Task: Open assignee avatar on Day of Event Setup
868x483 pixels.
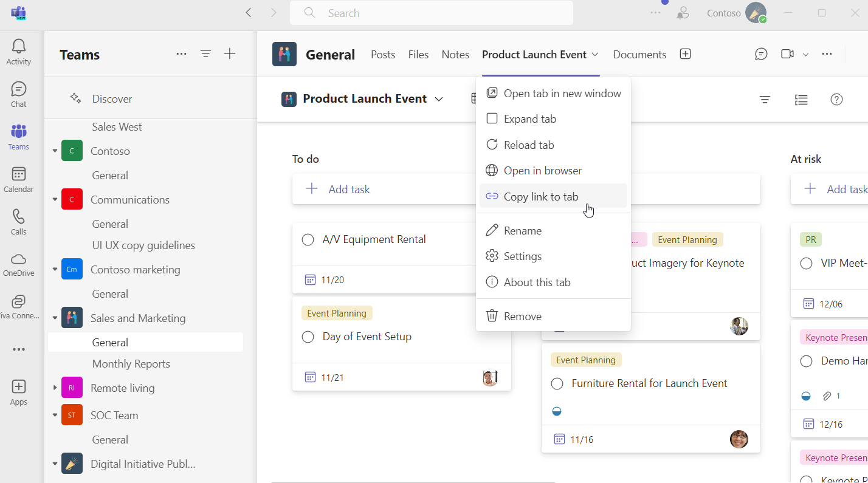Action: point(490,377)
